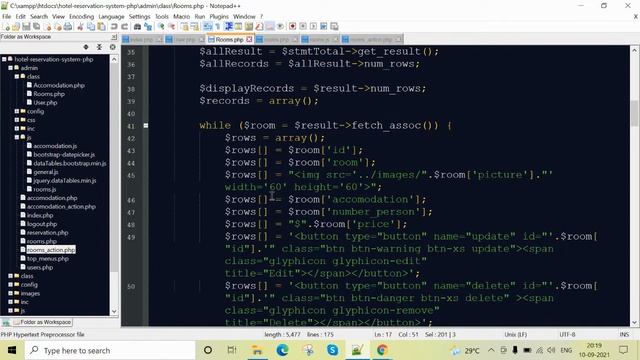The width and height of the screenshot is (640, 360).
Task: Click the Redo arrow icon
Action: 124,27
